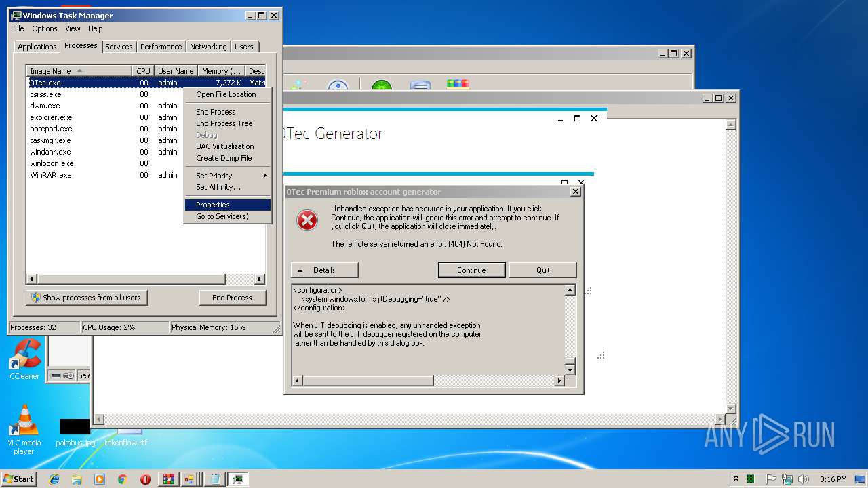This screenshot has width=868, height=488.
Task: Open Windows Explorer folder icon in taskbar
Action: click(77, 479)
